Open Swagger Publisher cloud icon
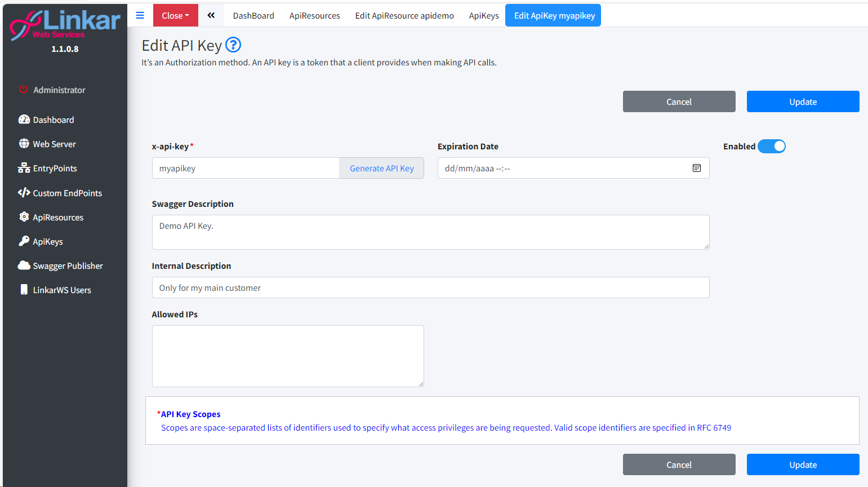Image resolution: width=868 pixels, height=487 pixels. click(x=24, y=265)
